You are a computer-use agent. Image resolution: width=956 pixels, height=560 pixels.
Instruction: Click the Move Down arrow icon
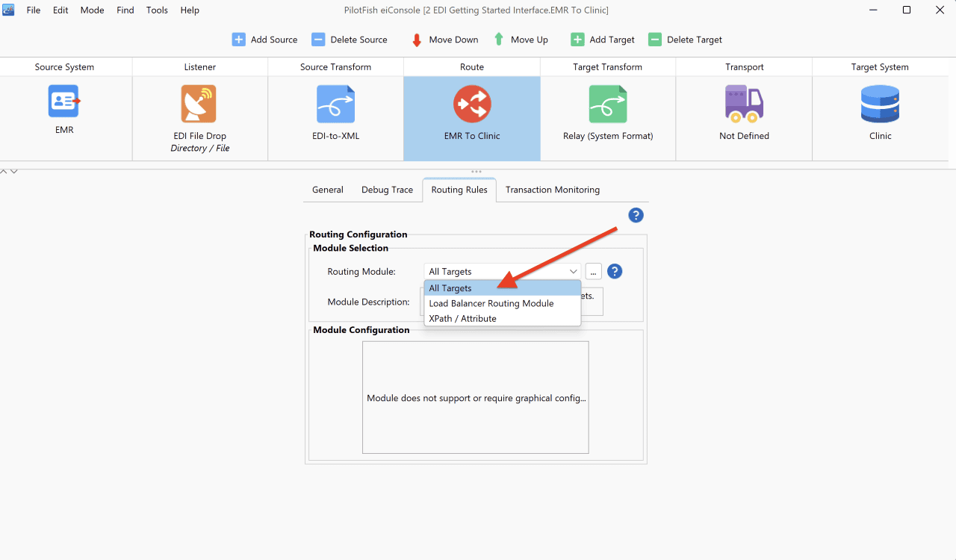tap(417, 40)
